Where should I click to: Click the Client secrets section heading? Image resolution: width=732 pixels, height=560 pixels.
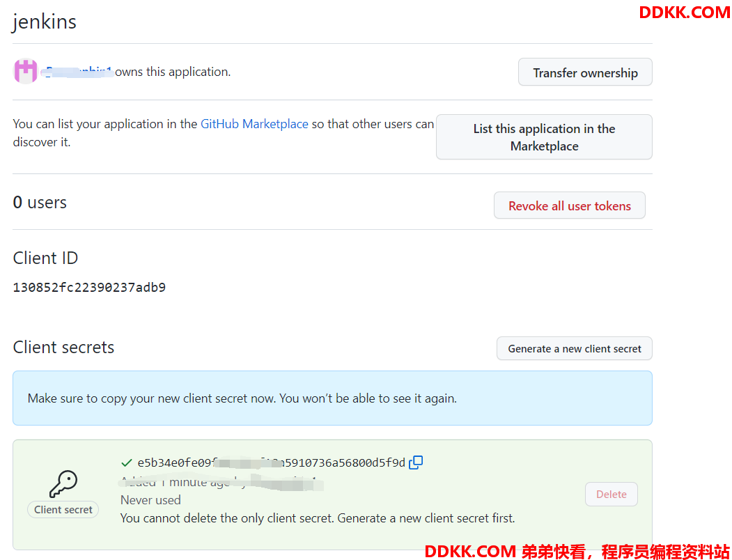(63, 347)
